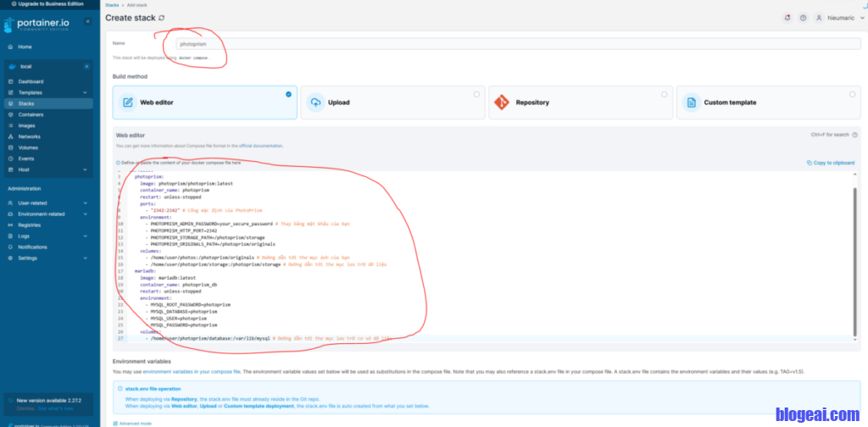Open Images from the sidebar
The image size is (868, 427).
pyautogui.click(x=26, y=125)
